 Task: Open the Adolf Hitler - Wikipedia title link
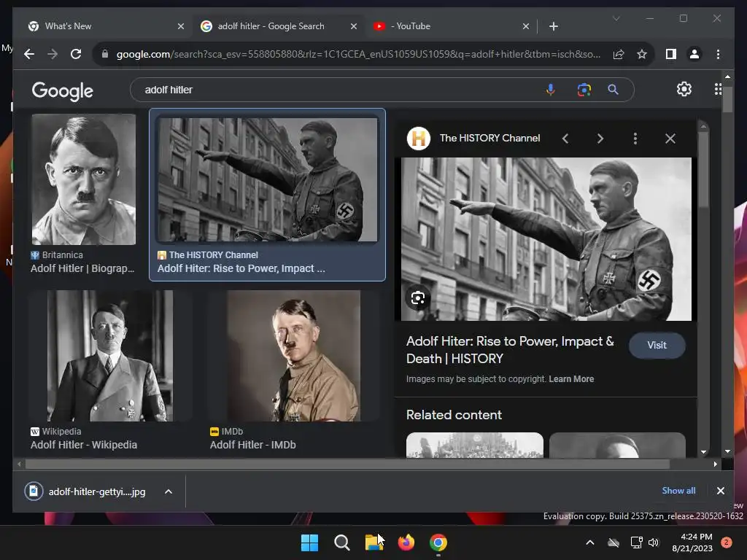[84, 445]
